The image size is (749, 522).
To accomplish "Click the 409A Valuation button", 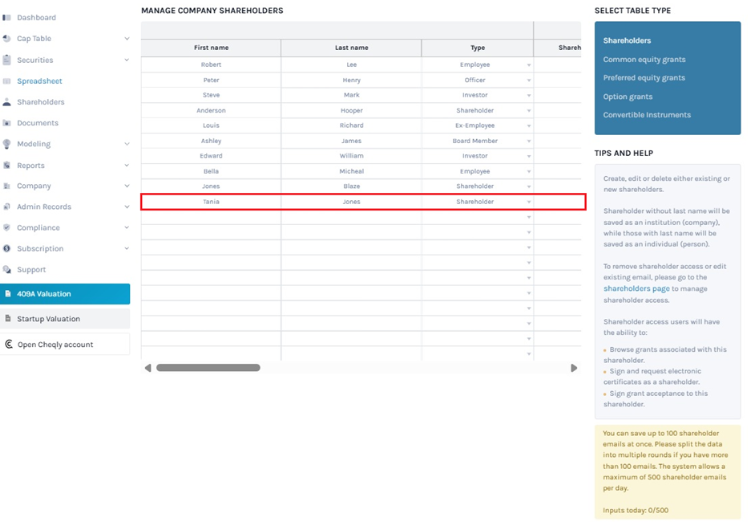I will click(x=65, y=294).
